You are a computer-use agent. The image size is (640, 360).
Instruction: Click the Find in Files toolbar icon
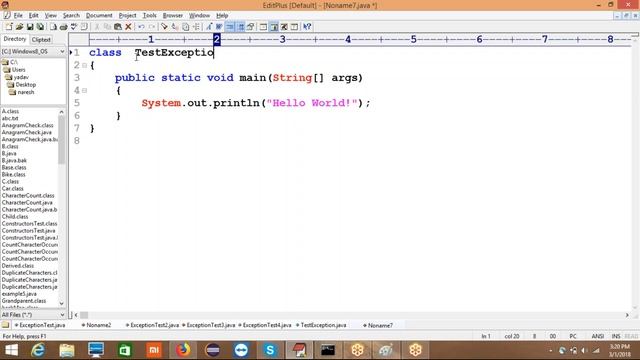(186, 27)
